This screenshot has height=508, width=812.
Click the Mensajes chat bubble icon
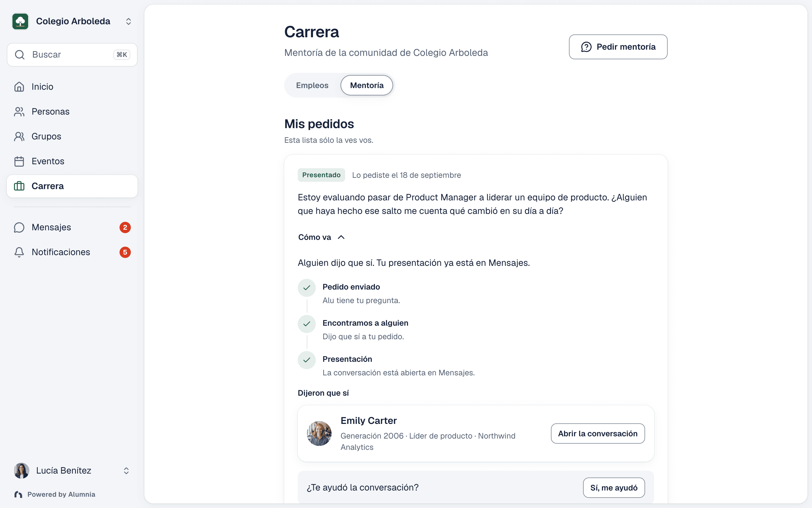[19, 227]
